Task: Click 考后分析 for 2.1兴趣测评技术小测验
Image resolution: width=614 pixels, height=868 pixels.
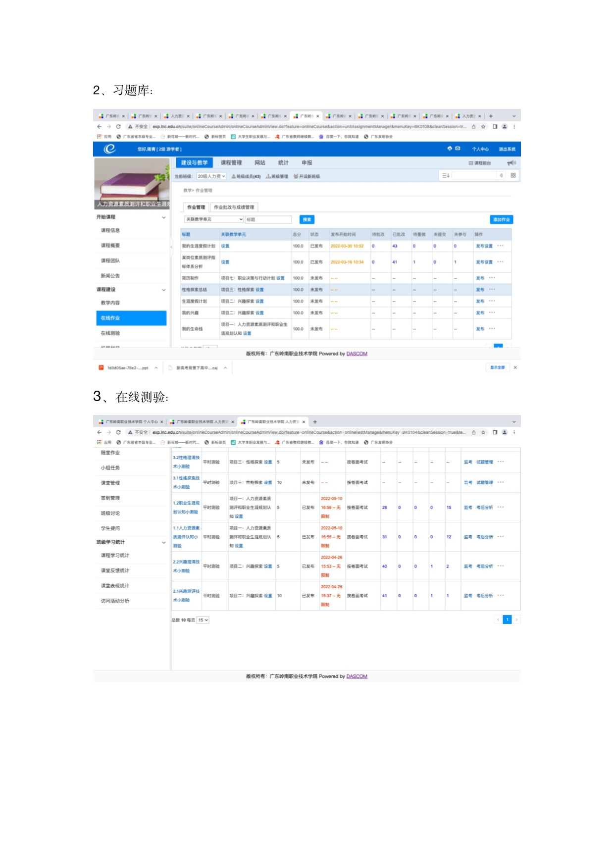Action: coord(484,596)
